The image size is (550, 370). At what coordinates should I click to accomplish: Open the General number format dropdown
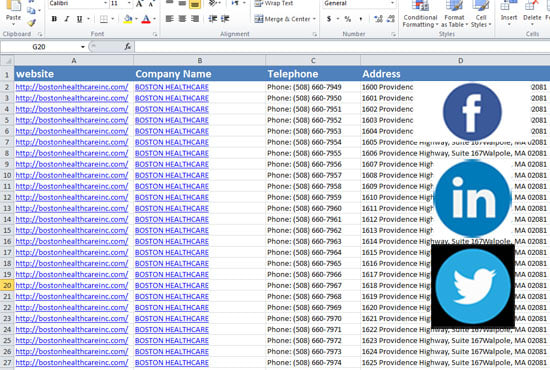tap(393, 4)
